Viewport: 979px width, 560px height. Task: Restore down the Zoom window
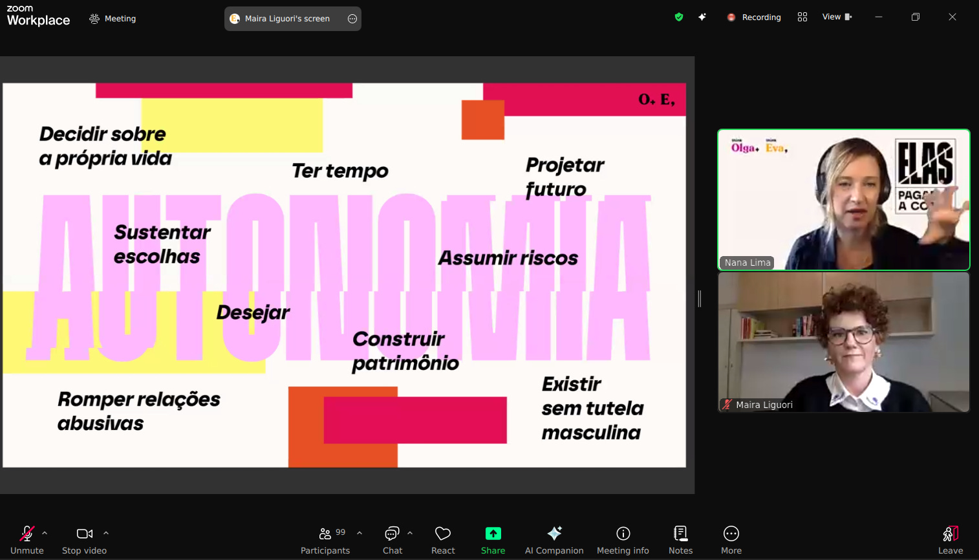click(916, 17)
